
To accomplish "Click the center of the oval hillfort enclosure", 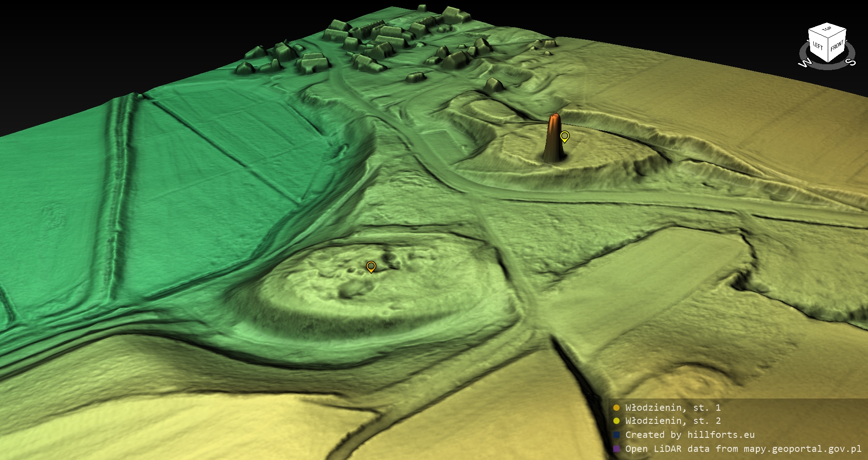I will pos(362,285).
